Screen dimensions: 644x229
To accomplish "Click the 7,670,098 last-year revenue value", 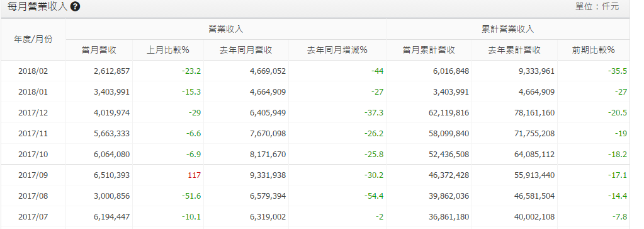I will pos(268,134).
